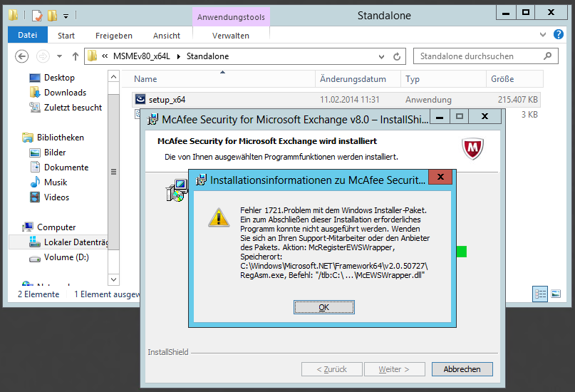Viewport: 575px width, 392px height.
Task: Click the Standalone durchsuchen search box
Action: point(485,56)
